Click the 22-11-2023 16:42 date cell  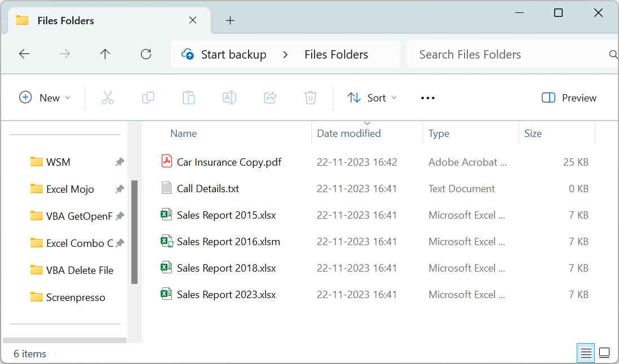(357, 162)
